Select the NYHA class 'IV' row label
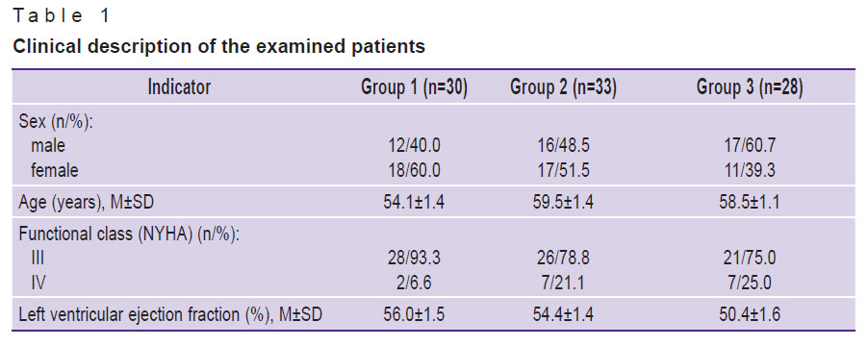Screen dimensions: 868x346 coord(38,284)
